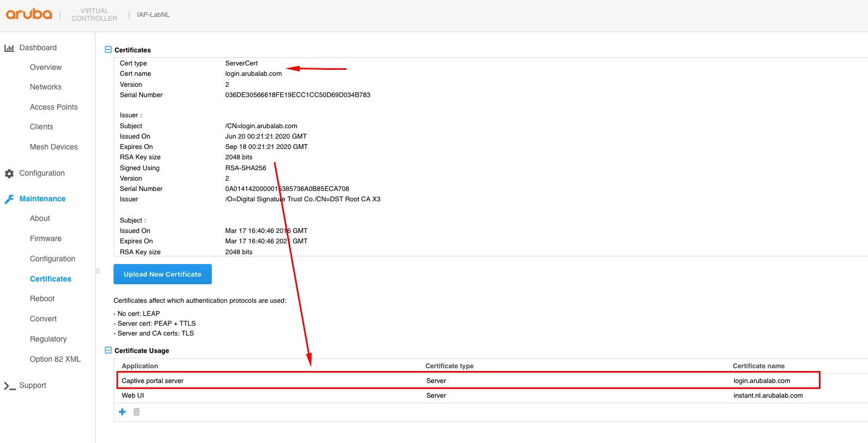Open the Certificates page in sidebar

51,279
